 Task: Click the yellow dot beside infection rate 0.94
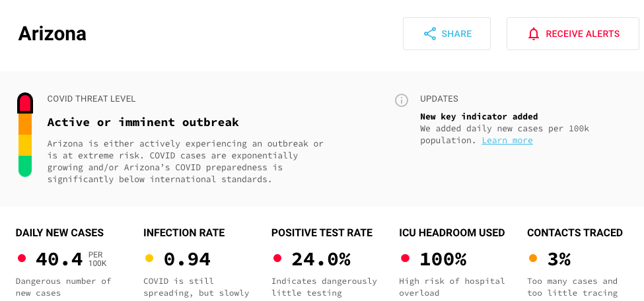click(x=149, y=258)
